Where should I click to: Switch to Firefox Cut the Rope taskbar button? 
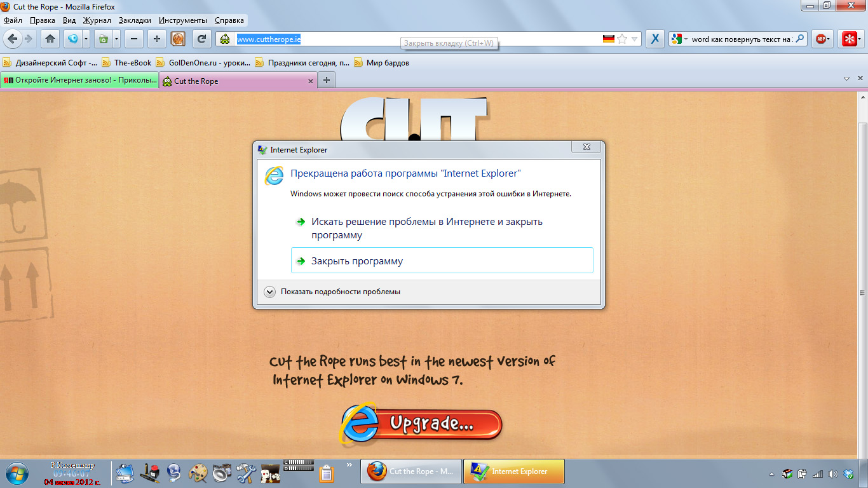tap(411, 471)
